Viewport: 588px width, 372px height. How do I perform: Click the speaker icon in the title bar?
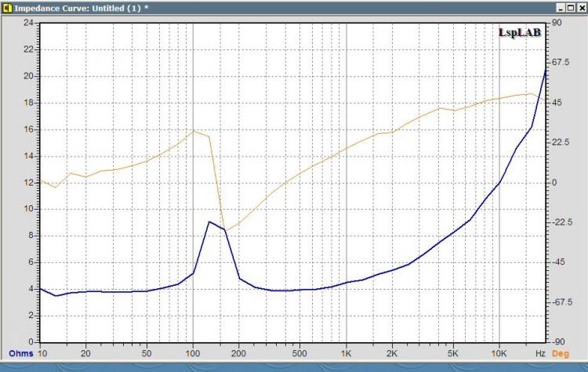(7, 8)
